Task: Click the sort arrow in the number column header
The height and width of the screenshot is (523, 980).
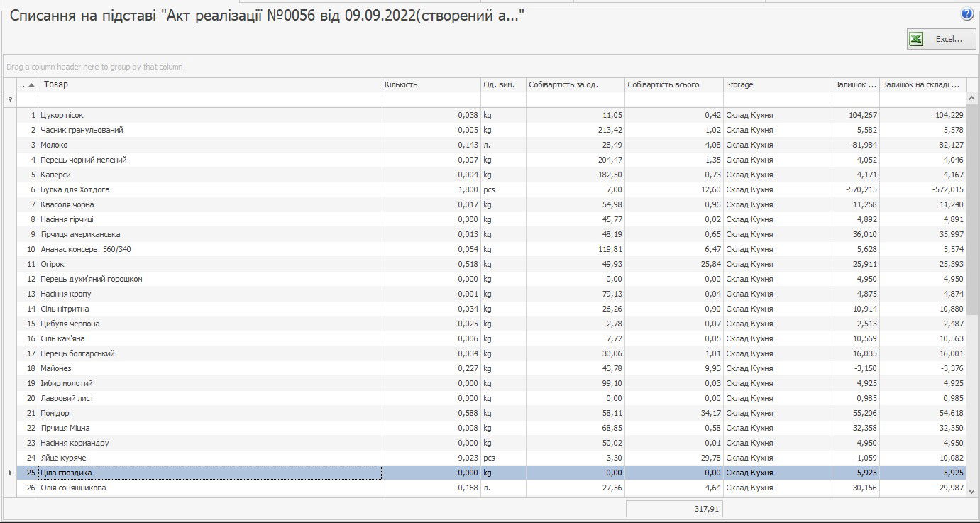Action: (31, 85)
